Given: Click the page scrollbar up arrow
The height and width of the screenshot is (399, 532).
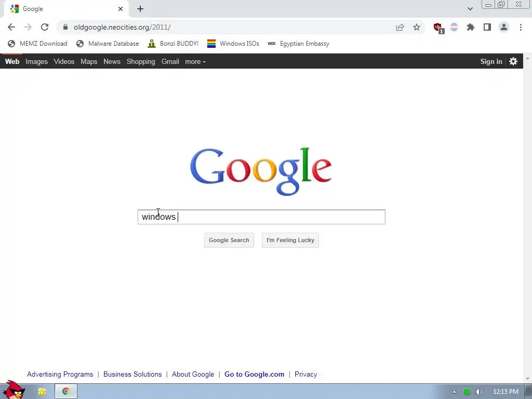Looking at the screenshot, I should [528, 58].
